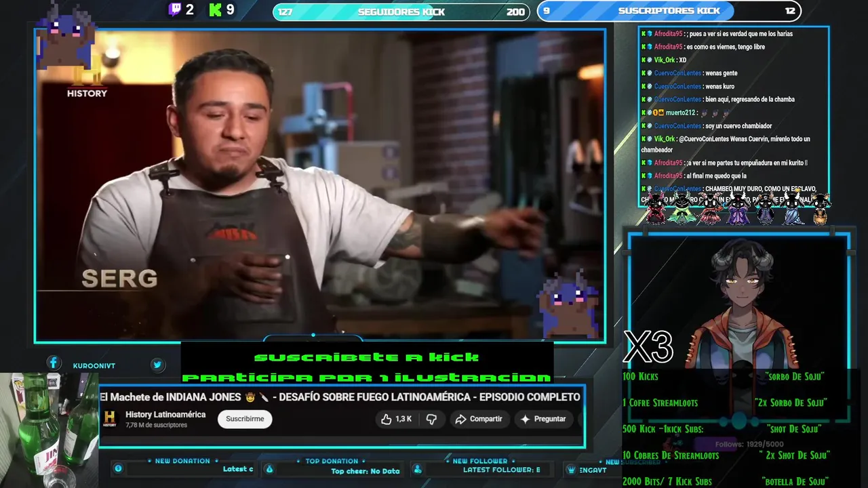The height and width of the screenshot is (488, 868).
Task: Click the KUROONIVT social handle
Action: point(94,365)
